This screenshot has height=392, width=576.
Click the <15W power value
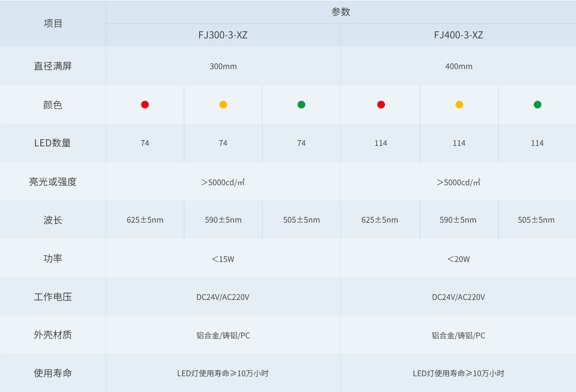[223, 259]
